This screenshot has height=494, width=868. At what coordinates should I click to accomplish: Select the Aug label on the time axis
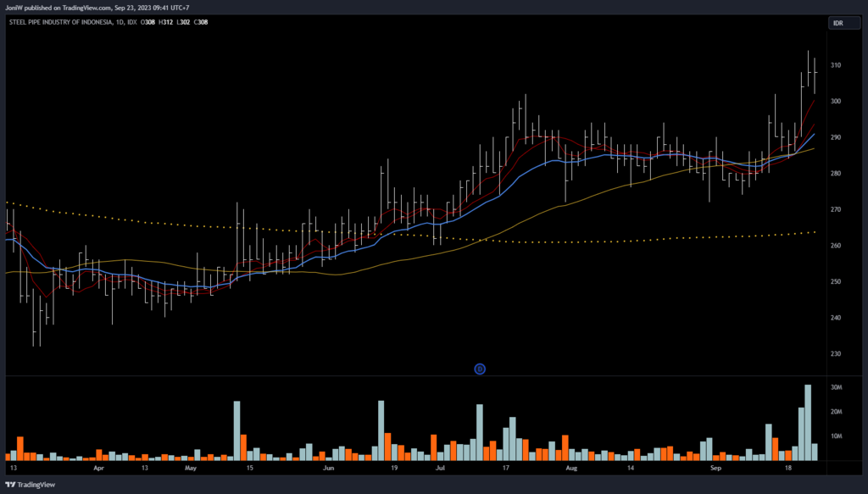coord(571,468)
